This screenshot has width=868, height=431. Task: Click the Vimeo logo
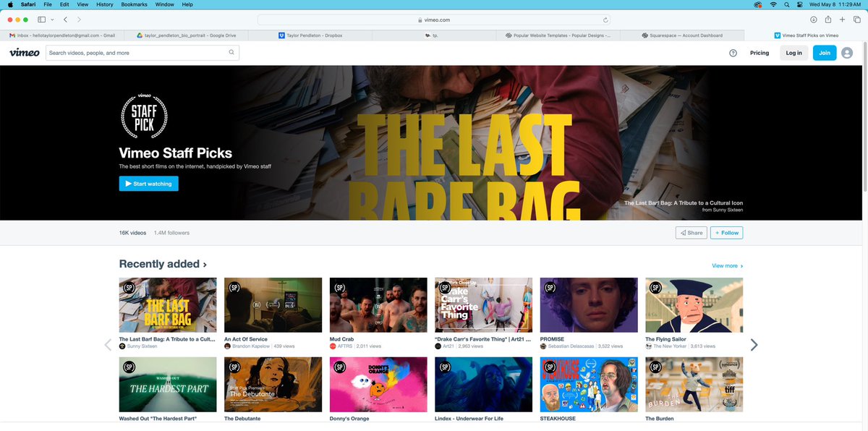coord(25,52)
